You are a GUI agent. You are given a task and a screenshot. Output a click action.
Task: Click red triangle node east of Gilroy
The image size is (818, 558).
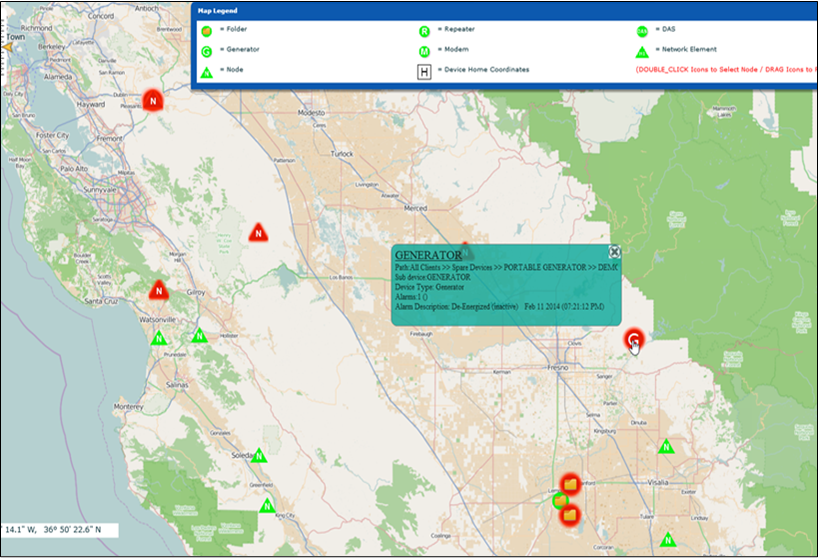point(258,232)
